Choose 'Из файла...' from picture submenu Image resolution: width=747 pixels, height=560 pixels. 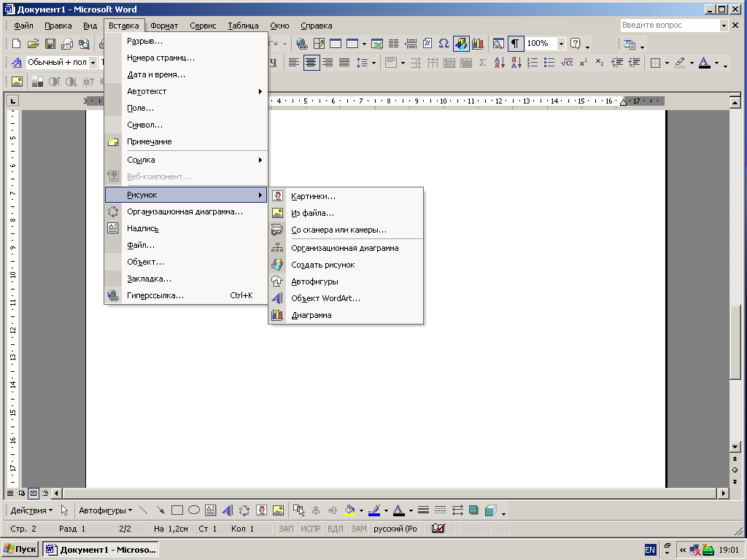pyautogui.click(x=312, y=213)
